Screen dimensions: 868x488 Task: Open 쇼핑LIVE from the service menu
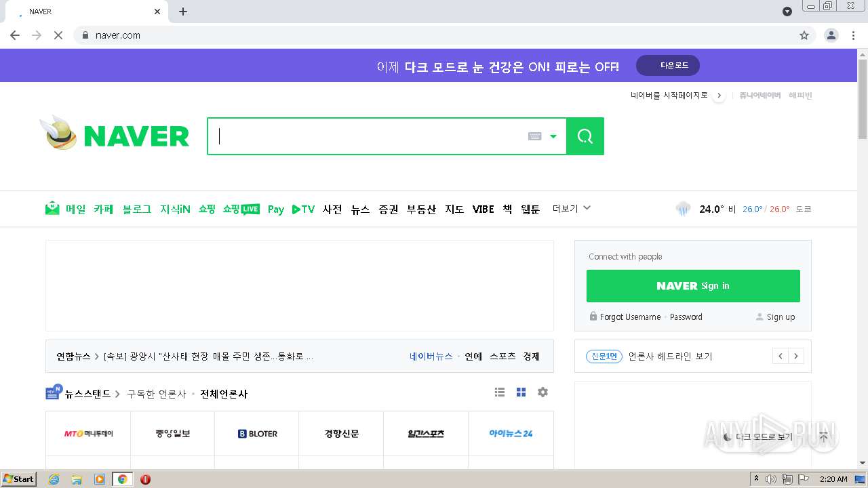241,209
